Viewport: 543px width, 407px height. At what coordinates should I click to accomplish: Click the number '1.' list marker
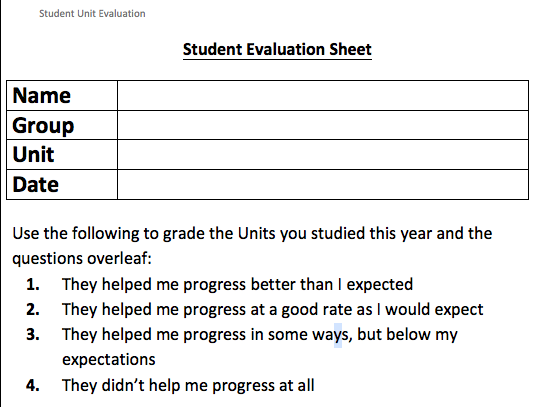click(33, 284)
